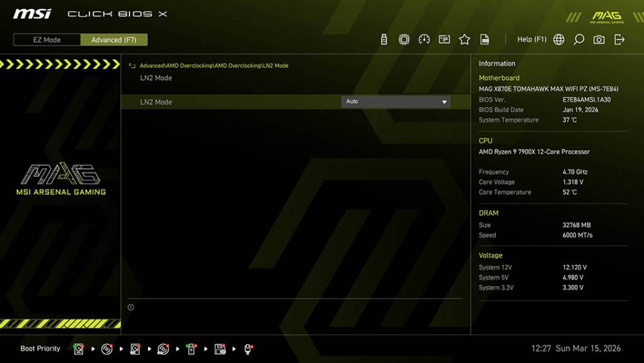
Task: Open the Hardware Monitor icon
Action: point(403,39)
